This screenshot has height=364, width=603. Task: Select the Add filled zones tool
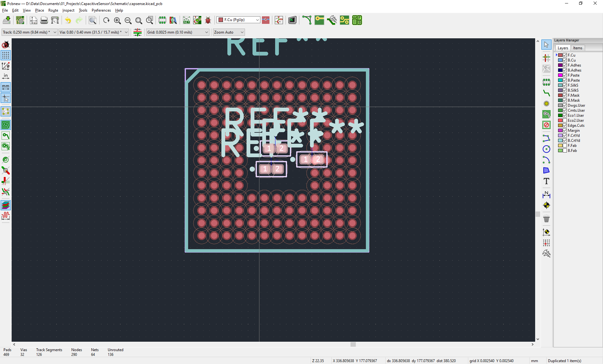[546, 115]
